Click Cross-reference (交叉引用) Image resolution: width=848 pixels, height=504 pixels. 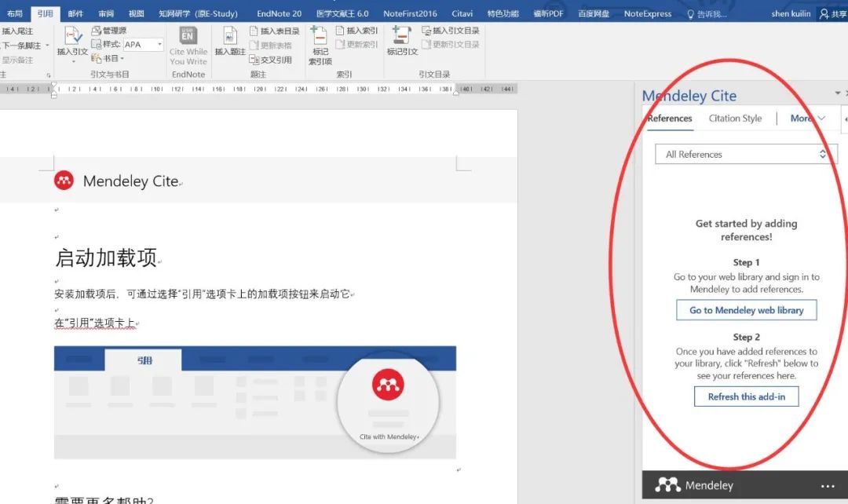[x=271, y=60]
